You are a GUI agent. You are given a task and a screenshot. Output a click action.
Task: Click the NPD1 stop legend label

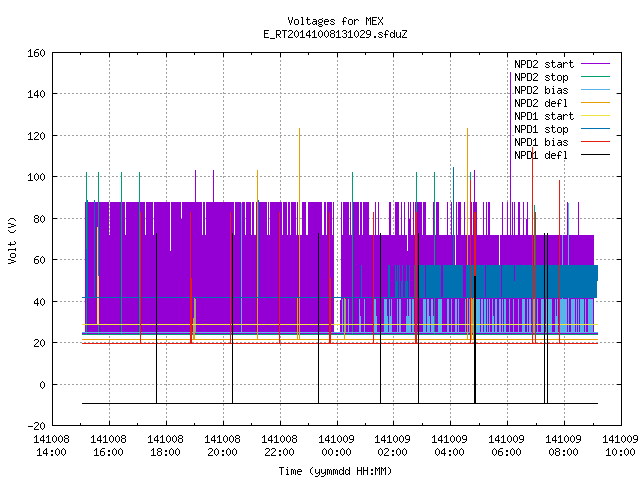tap(541, 129)
